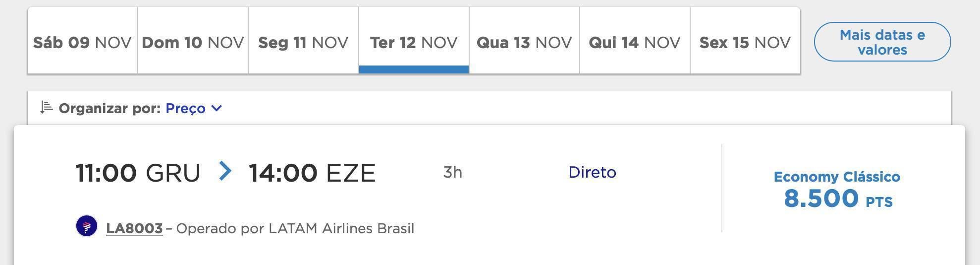The width and height of the screenshot is (980, 265).
Task: Expand the chevron next to Preço
Action: 217,108
